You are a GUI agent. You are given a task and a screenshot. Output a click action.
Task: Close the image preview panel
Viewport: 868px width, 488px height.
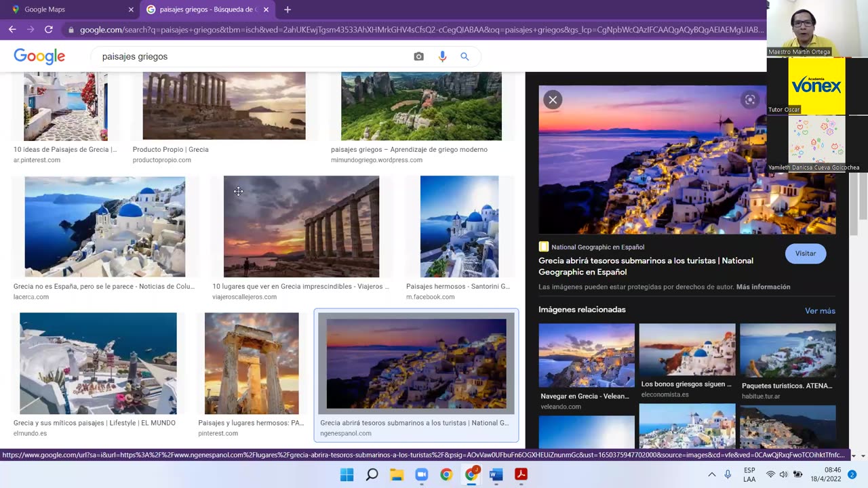[553, 100]
